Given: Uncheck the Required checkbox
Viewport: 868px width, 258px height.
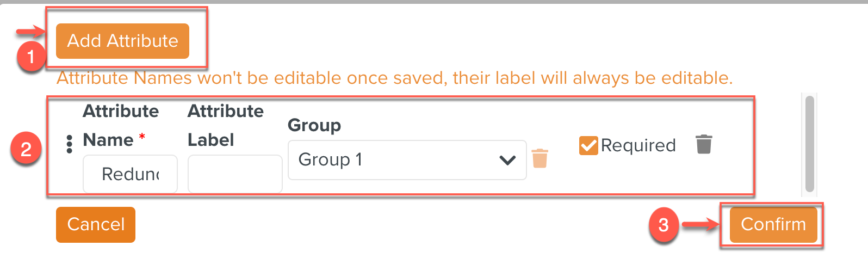Looking at the screenshot, I should coord(588,145).
